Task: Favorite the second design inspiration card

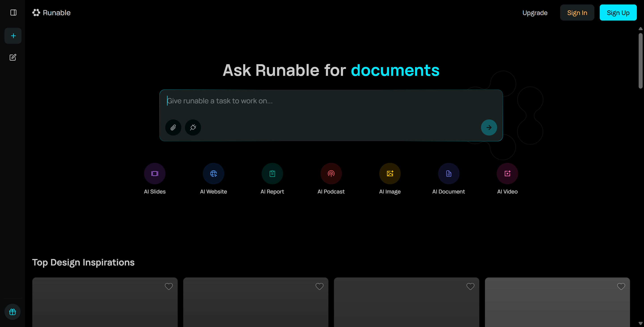Action: click(319, 286)
